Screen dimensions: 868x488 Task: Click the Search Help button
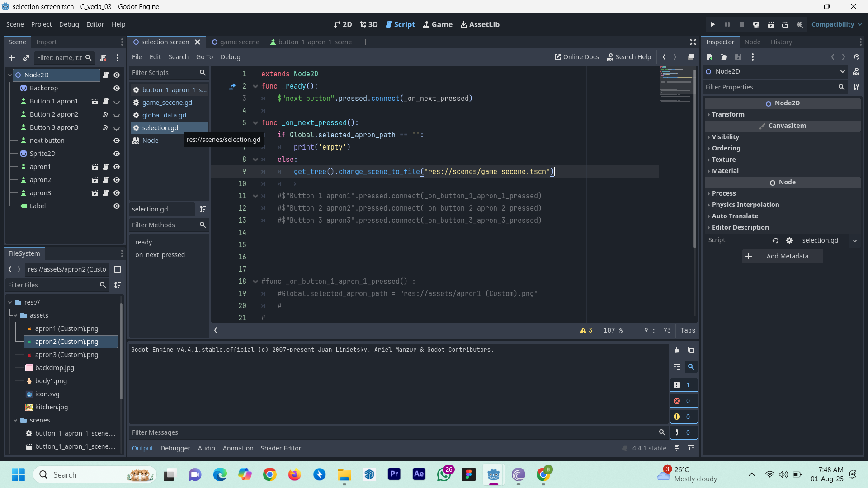(629, 57)
